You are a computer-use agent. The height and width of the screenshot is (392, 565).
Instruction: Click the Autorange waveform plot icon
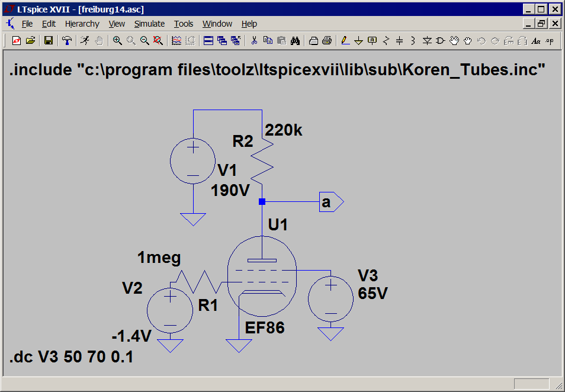click(176, 41)
